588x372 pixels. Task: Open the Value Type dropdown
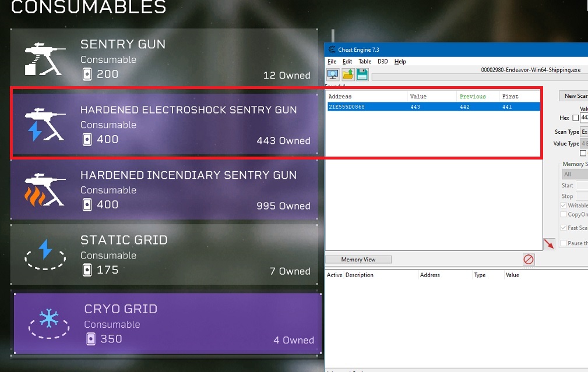click(x=584, y=143)
